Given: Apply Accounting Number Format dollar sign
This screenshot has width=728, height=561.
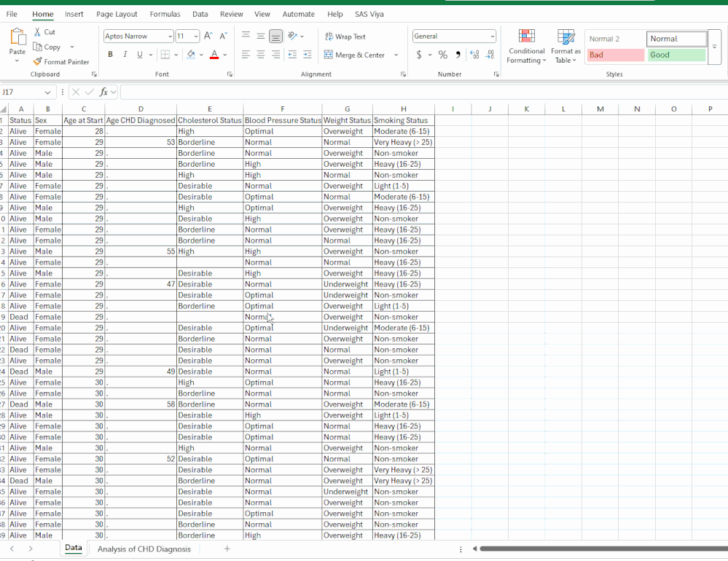Looking at the screenshot, I should click(419, 55).
